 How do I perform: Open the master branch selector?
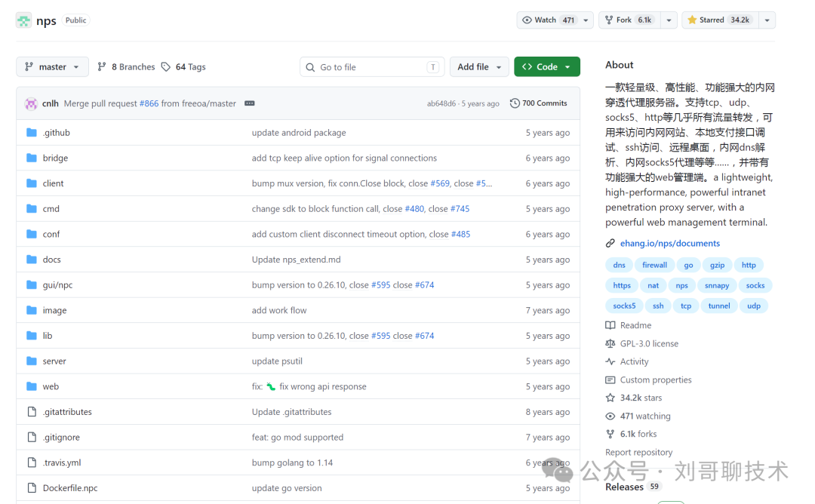pyautogui.click(x=53, y=67)
